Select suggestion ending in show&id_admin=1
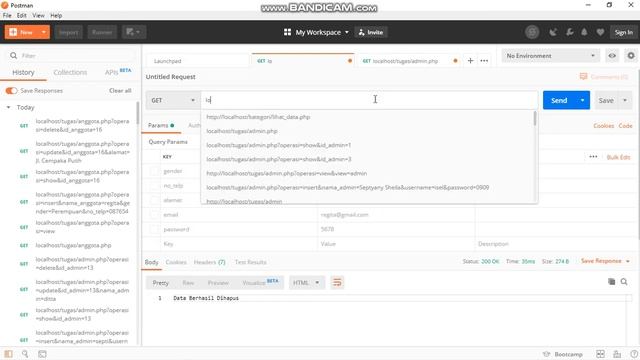640x360 pixels. tap(278, 145)
